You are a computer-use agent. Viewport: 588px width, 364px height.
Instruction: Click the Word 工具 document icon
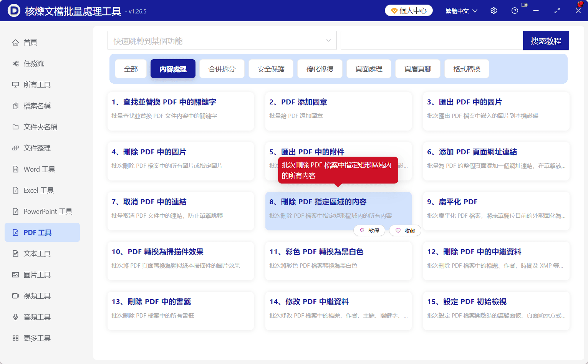15,169
